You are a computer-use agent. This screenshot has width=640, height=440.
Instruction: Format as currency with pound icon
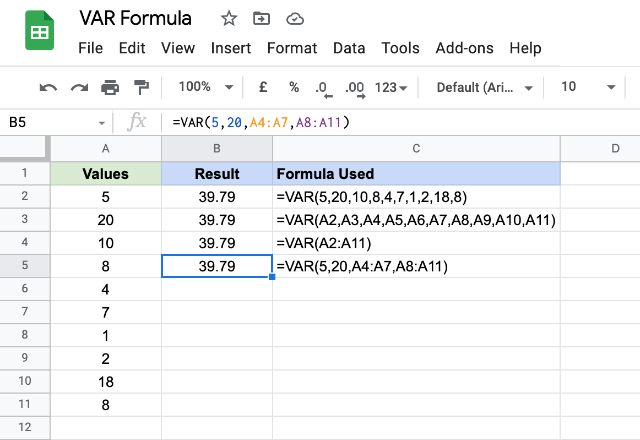pos(263,87)
